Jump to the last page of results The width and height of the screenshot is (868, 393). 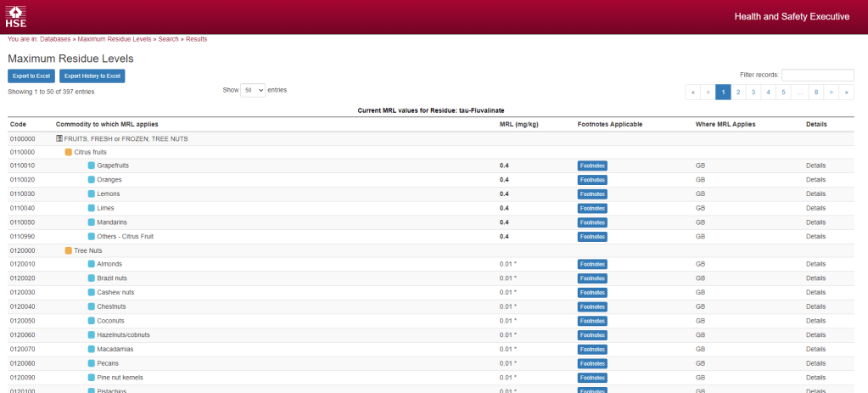tap(846, 92)
